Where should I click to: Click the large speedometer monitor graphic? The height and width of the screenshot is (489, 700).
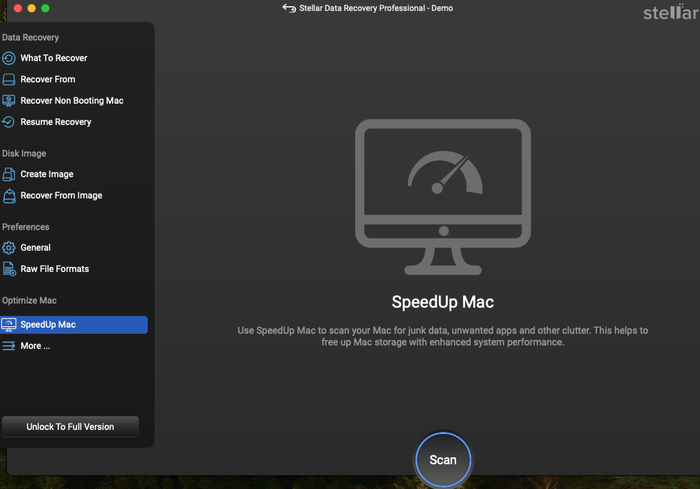(x=443, y=196)
